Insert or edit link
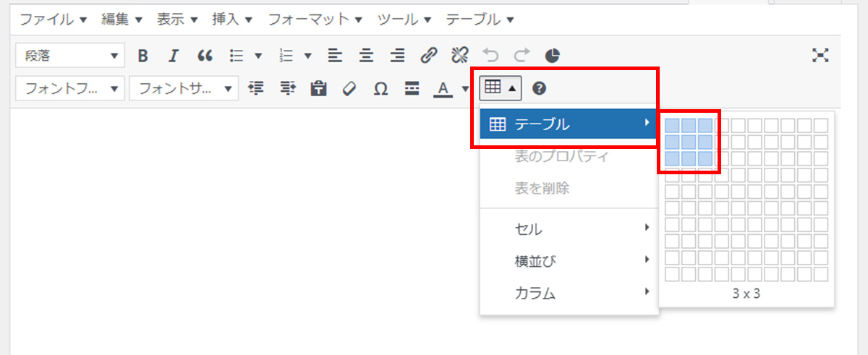 click(x=429, y=55)
